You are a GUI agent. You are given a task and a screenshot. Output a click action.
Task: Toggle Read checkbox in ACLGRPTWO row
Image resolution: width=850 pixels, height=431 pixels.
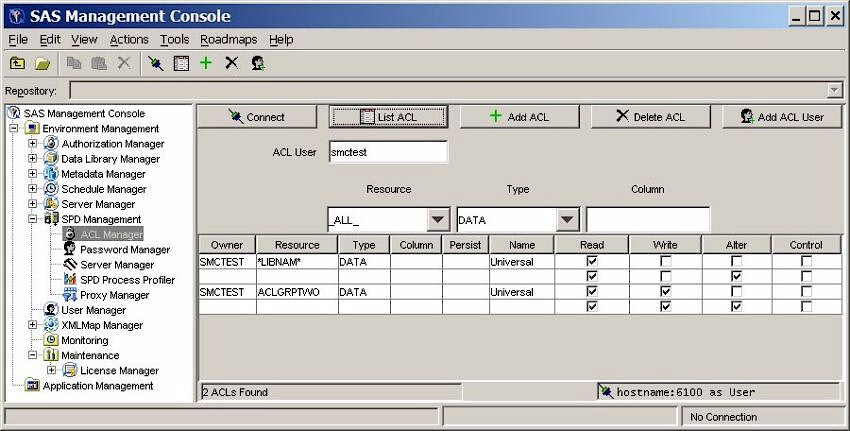pyautogui.click(x=592, y=292)
